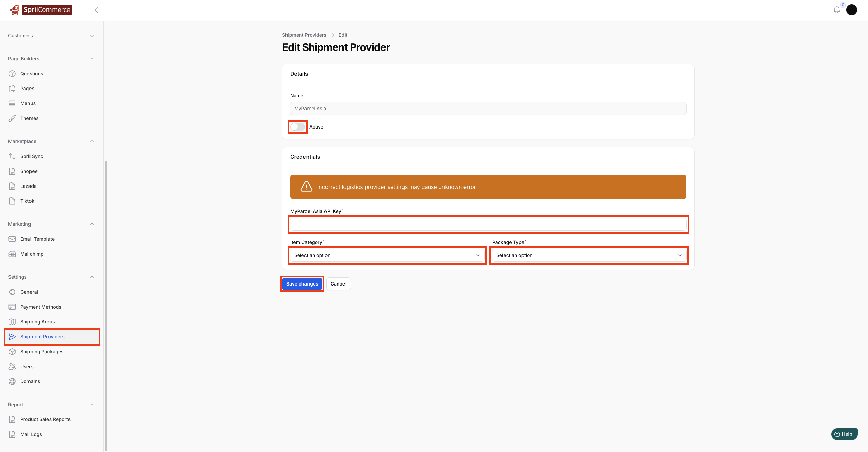The height and width of the screenshot is (452, 868).
Task: Toggle the Active switch on
Action: (298, 127)
